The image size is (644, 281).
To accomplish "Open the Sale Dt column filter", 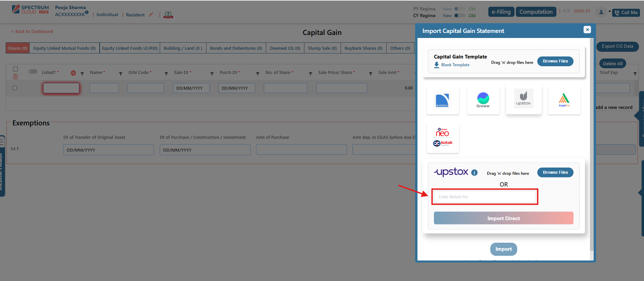I will click(212, 74).
